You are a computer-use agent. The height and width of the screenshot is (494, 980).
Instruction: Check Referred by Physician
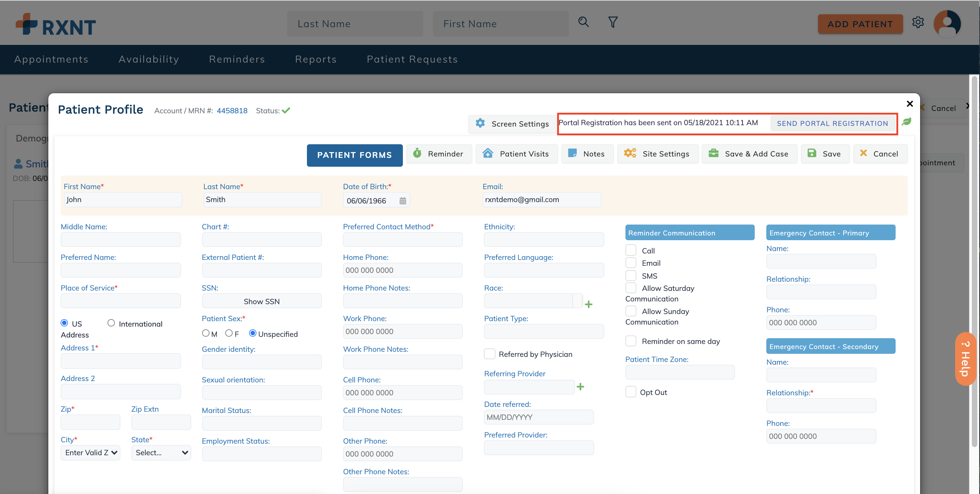click(x=489, y=354)
